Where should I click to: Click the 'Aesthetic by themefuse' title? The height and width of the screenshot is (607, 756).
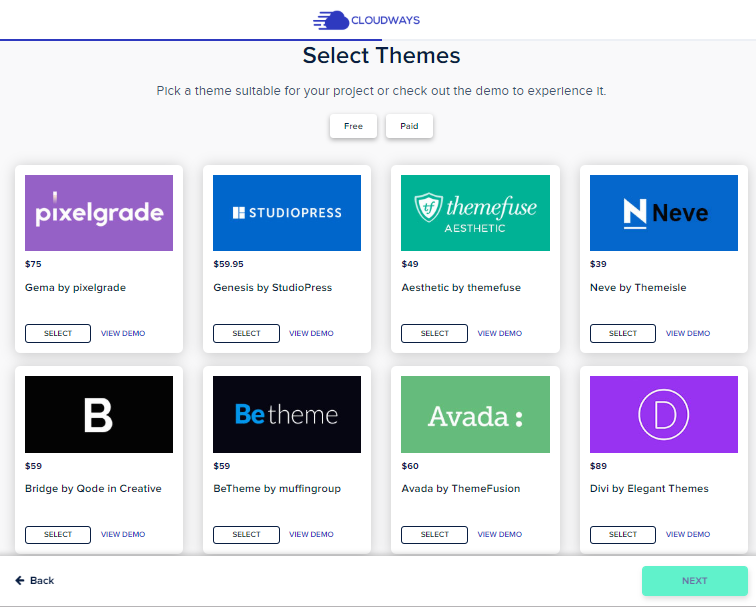[x=461, y=288]
